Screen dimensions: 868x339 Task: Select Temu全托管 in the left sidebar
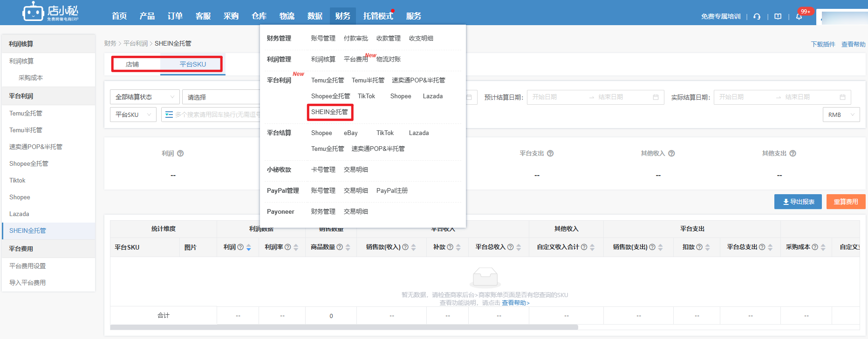click(26, 113)
